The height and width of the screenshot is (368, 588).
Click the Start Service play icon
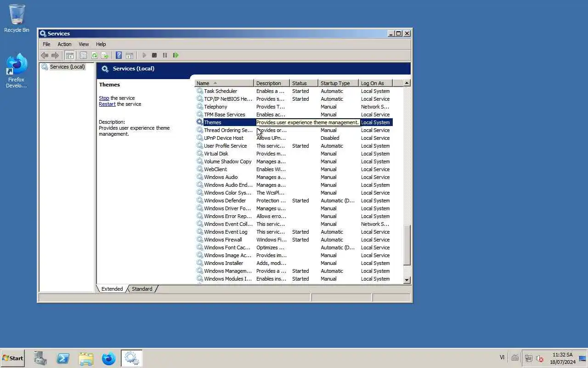[x=144, y=55]
